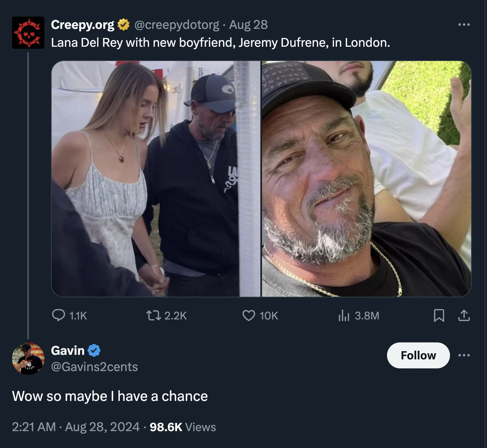487x448 pixels.
Task: Open more options on Creepy.org post
Action: coord(464,25)
